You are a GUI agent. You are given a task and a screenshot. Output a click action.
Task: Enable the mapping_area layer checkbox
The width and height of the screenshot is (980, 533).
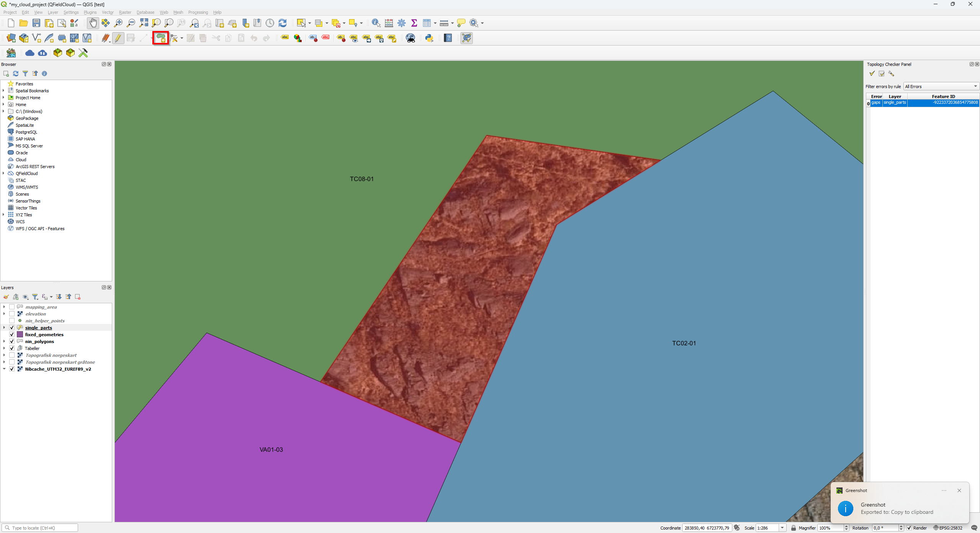pyautogui.click(x=12, y=307)
